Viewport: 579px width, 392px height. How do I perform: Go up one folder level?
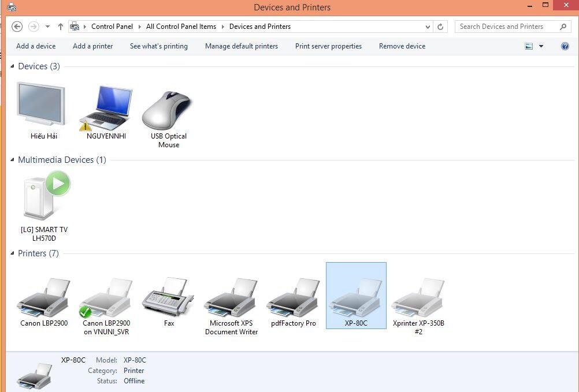(61, 27)
